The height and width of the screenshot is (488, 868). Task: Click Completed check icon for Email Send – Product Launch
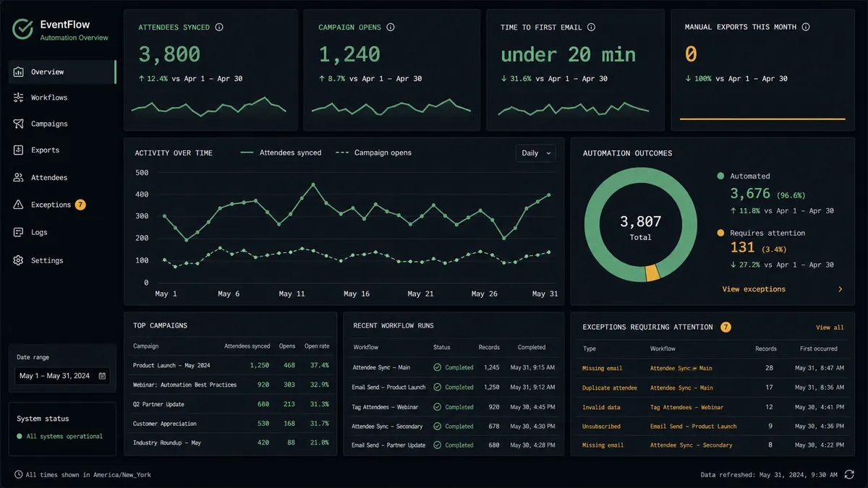[x=437, y=387]
